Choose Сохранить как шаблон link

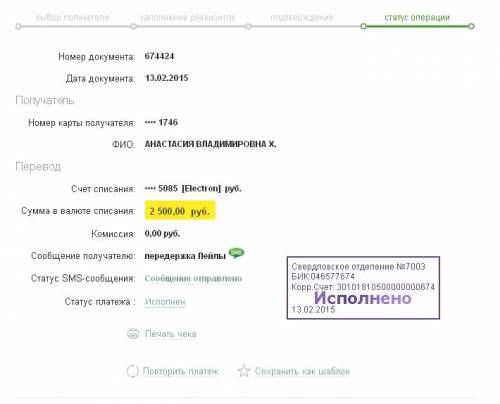[302, 371]
